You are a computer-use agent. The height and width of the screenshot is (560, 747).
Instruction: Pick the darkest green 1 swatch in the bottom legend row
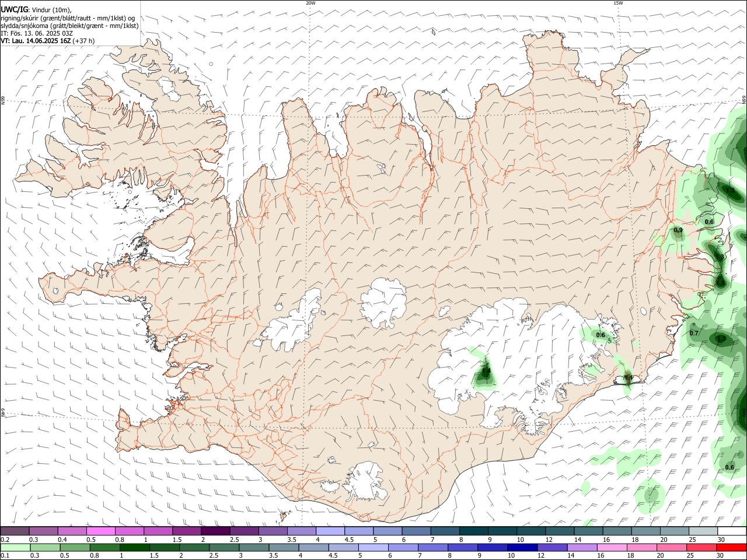pos(134,548)
